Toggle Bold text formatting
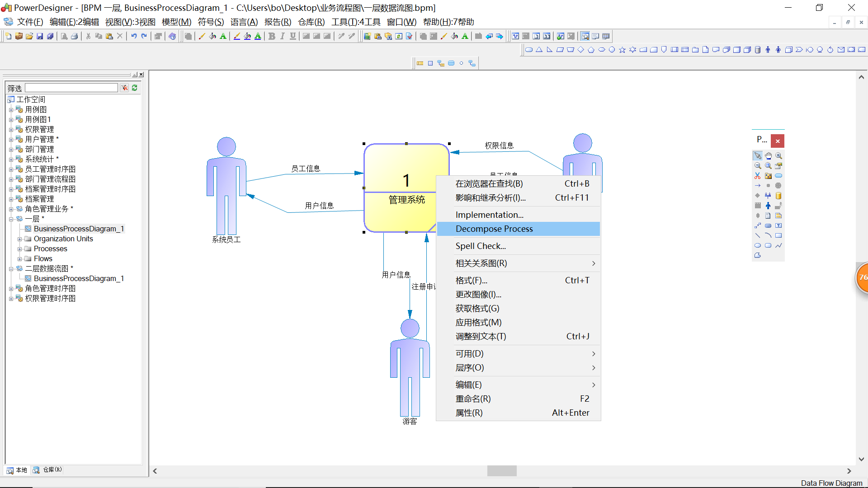 pyautogui.click(x=272, y=36)
